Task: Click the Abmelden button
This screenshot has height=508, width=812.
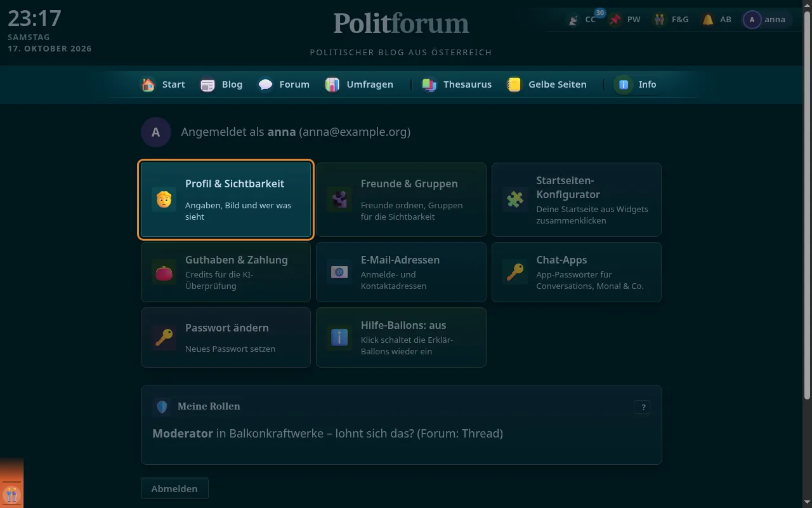Action: point(174,488)
